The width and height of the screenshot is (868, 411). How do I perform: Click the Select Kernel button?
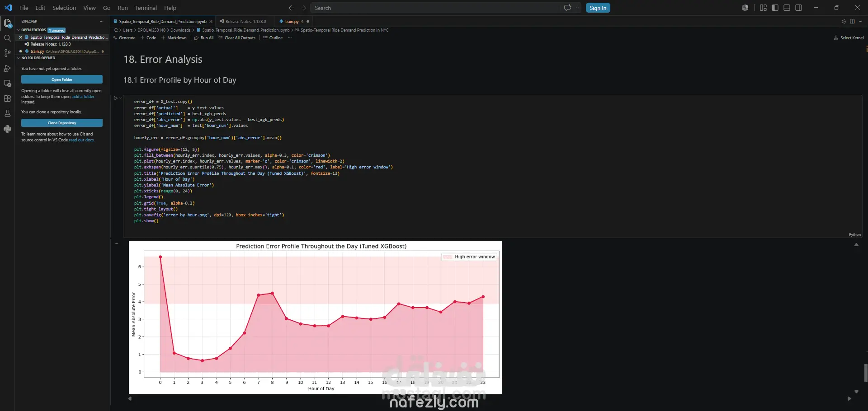(849, 38)
